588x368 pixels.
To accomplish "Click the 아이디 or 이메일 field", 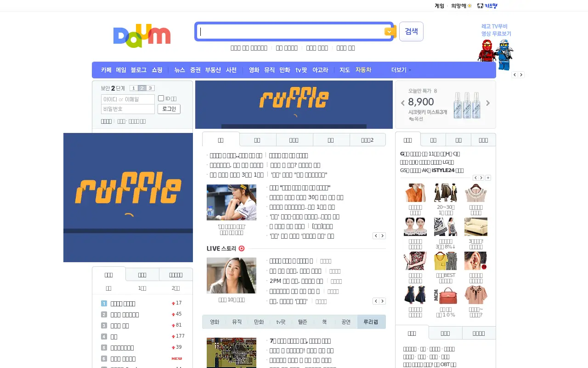I will pos(128,99).
